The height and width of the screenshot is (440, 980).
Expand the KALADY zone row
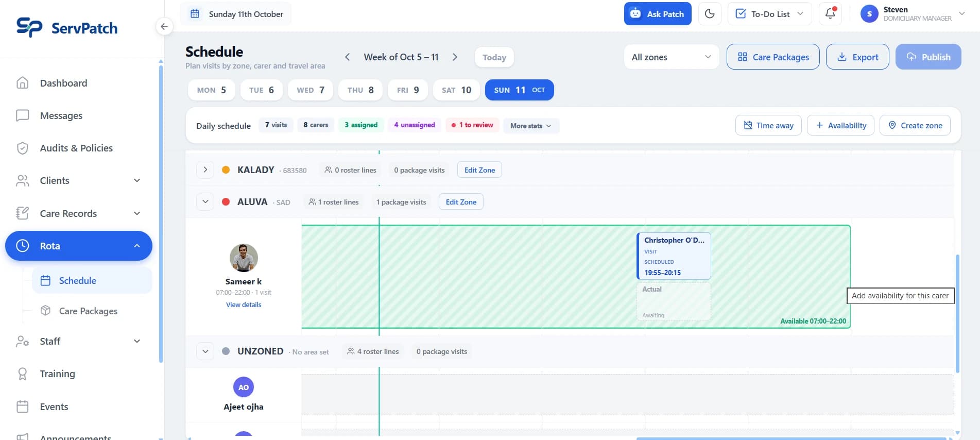coord(205,170)
